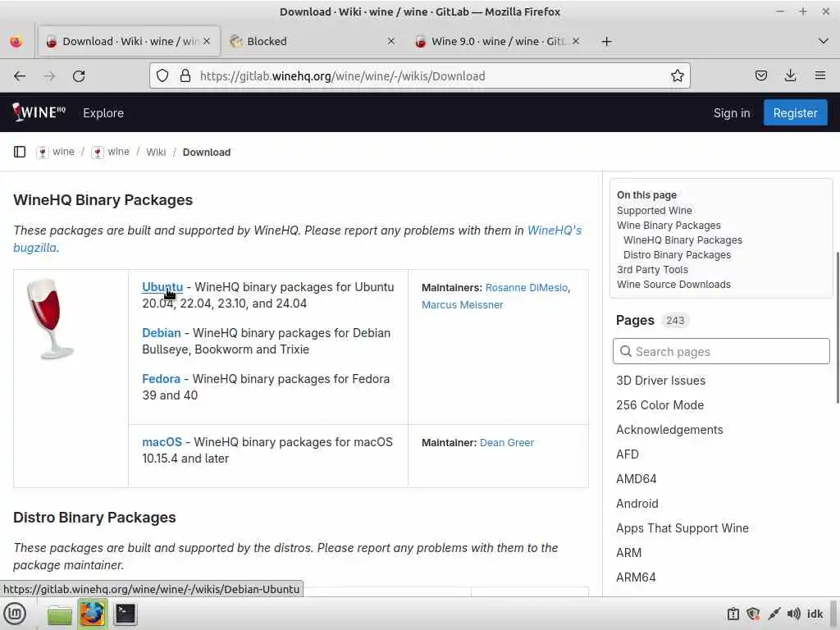Open the Firefox downloads panel

pos(790,76)
